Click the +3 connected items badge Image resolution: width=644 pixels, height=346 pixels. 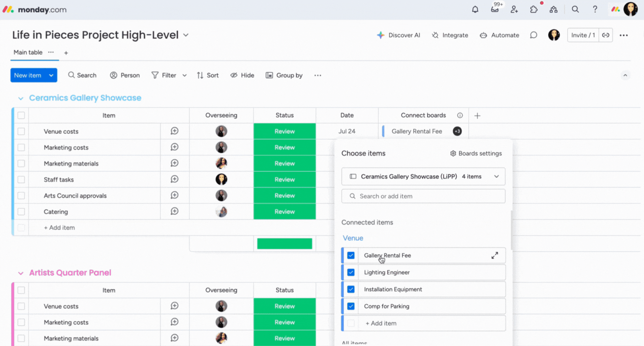pyautogui.click(x=457, y=131)
